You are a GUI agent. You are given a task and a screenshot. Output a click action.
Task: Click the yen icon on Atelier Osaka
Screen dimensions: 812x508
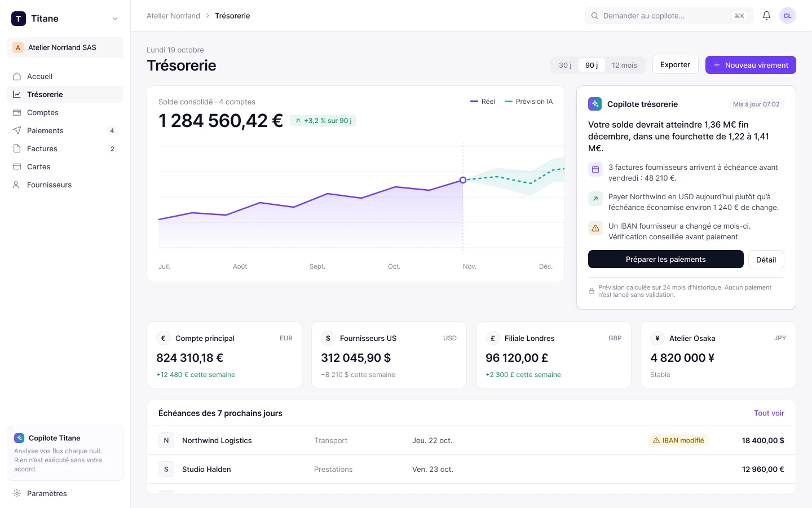click(x=657, y=338)
